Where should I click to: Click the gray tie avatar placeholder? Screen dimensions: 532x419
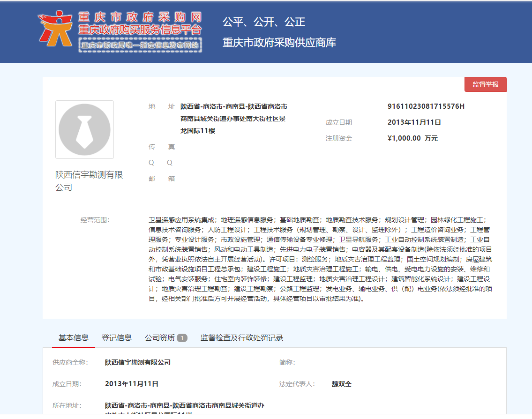pyautogui.click(x=84, y=129)
